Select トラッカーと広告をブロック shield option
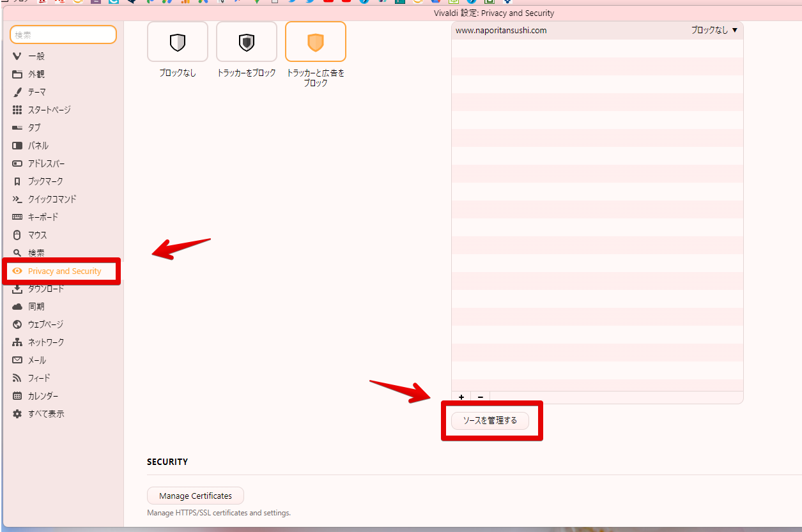This screenshot has width=802, height=532. click(x=316, y=42)
